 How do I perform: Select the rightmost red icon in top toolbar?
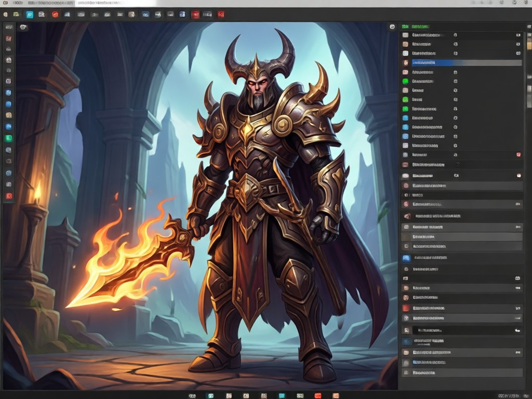[x=221, y=15]
